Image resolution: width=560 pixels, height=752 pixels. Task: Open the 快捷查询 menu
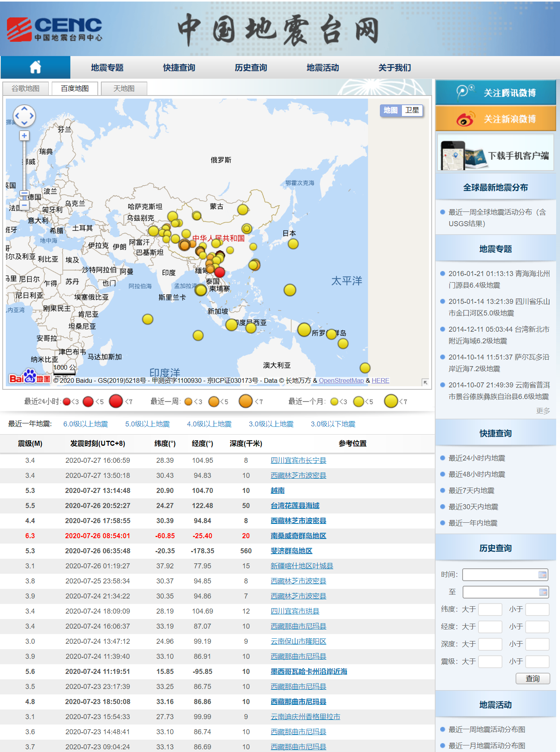[x=179, y=68]
